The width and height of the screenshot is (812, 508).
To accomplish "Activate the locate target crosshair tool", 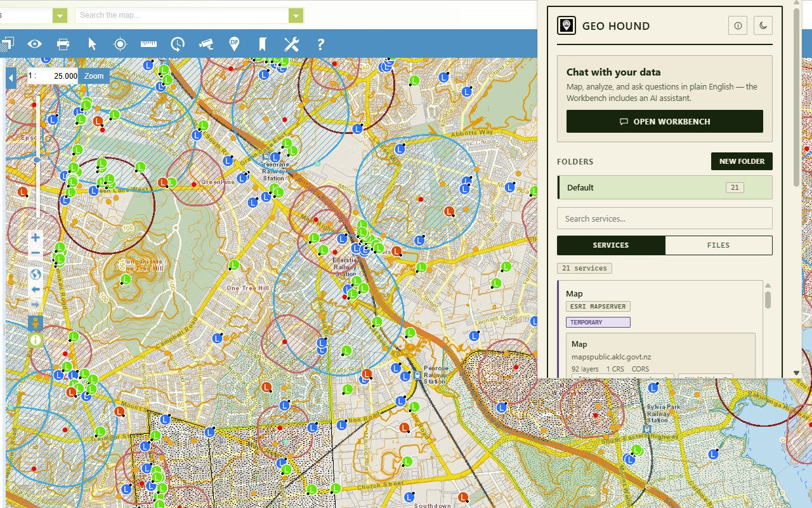I will click(x=120, y=44).
